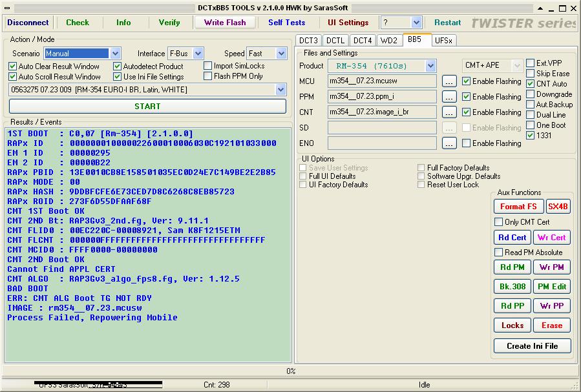Screen dimensions: 581x392
Task: Open phone Info
Action: point(123,23)
